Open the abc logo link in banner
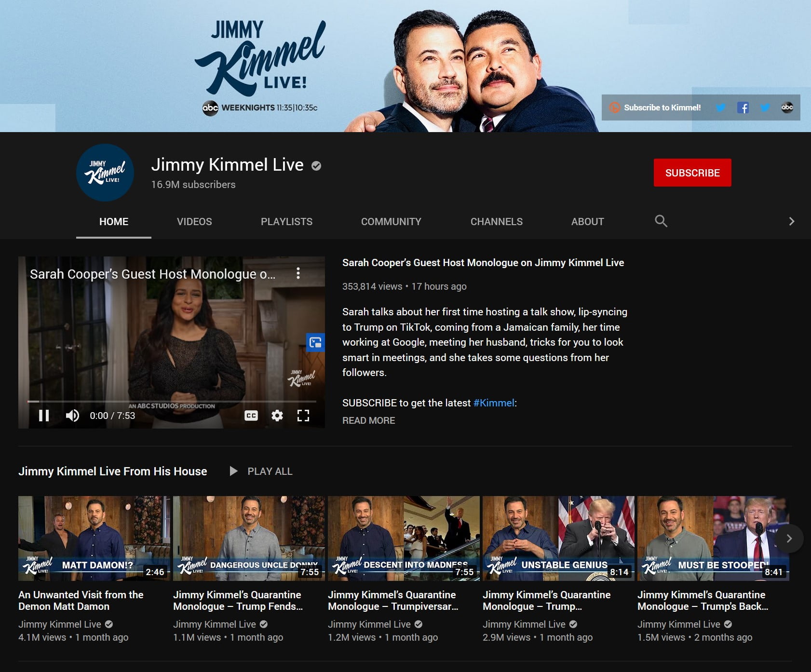 click(x=787, y=108)
